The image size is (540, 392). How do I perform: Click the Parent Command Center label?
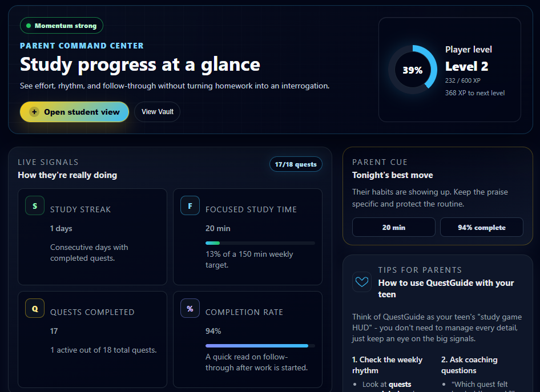[82, 46]
